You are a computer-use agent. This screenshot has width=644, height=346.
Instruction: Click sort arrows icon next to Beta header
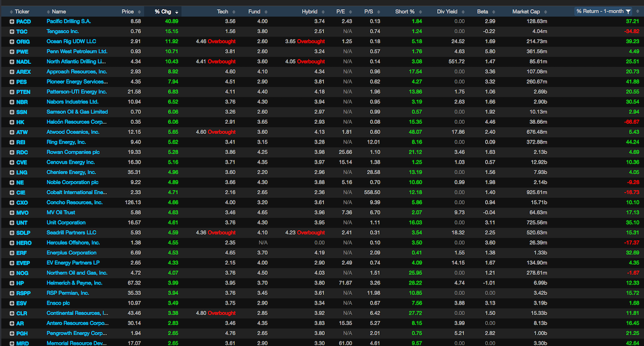493,12
